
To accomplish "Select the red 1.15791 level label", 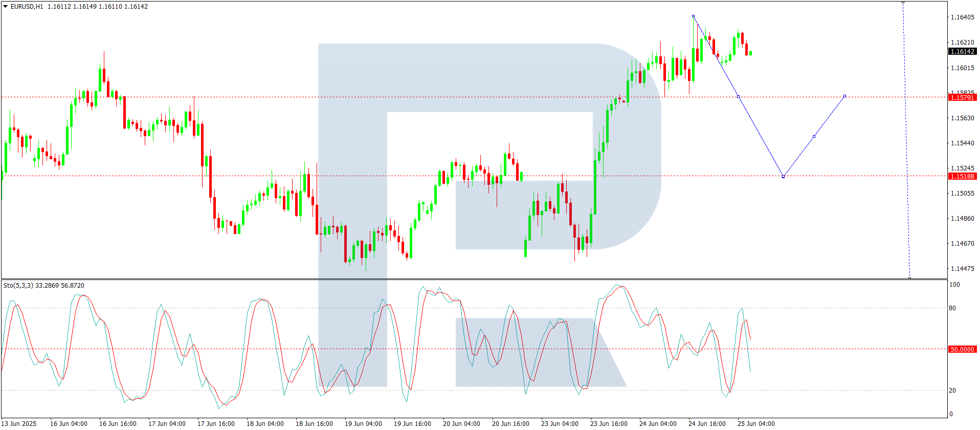I will coord(962,97).
